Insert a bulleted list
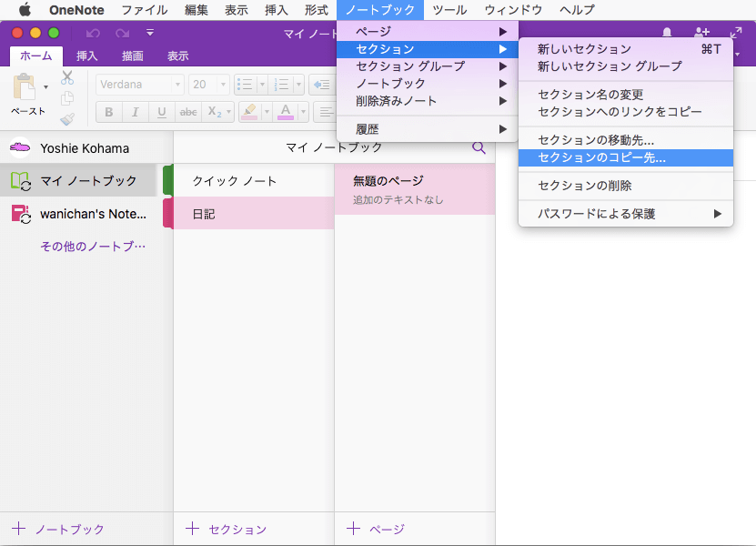The image size is (756, 546). coord(246,85)
